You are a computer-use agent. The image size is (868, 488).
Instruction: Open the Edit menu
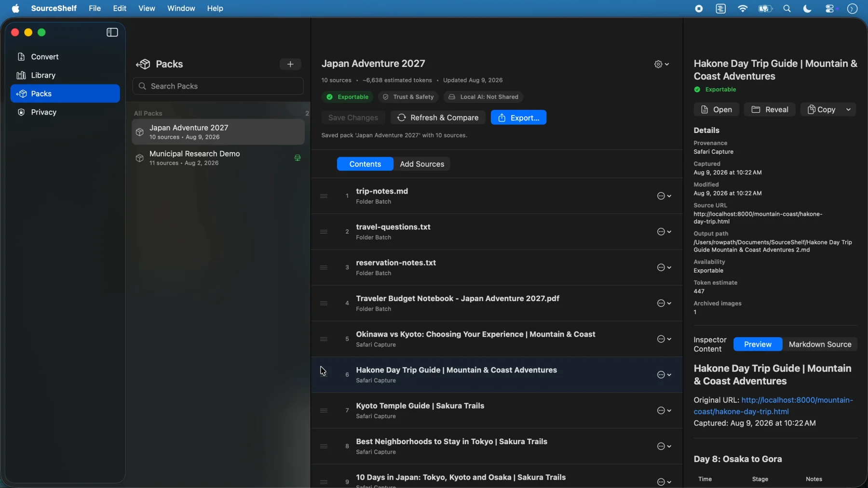120,8
